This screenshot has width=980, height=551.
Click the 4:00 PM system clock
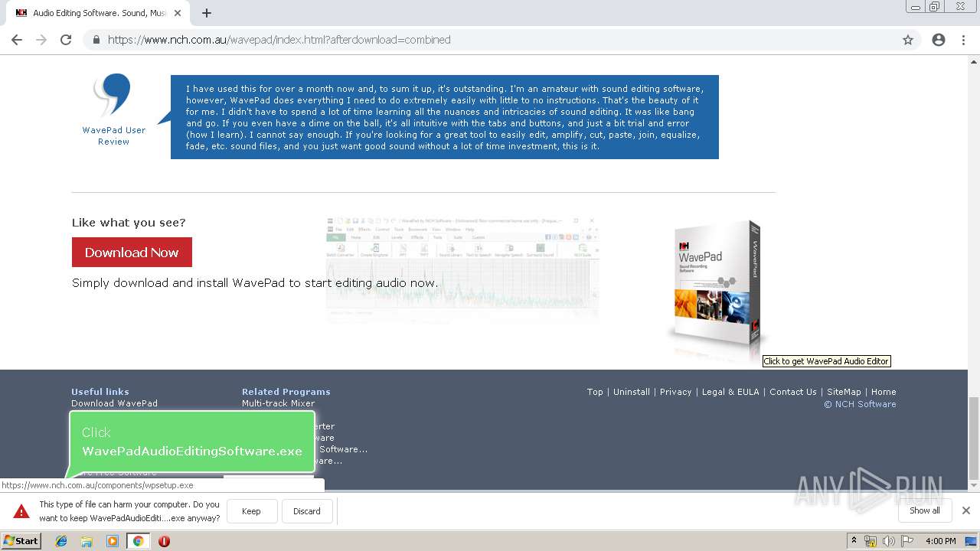(940, 541)
